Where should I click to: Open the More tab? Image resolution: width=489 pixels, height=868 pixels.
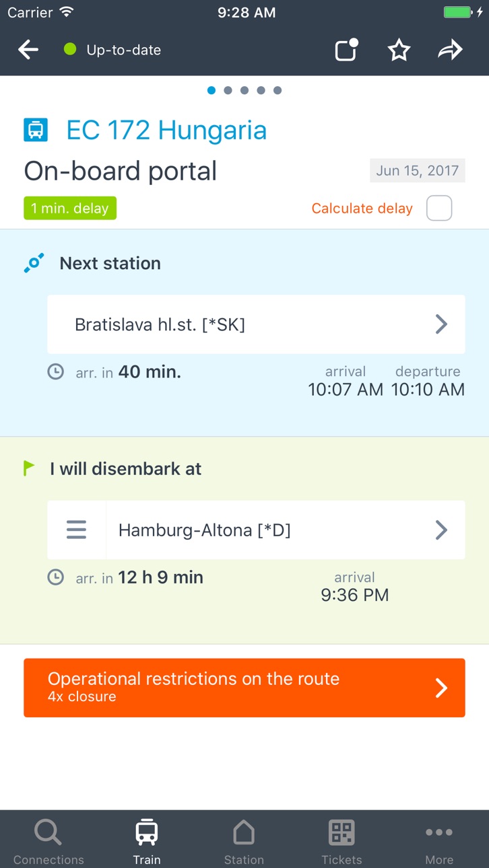(439, 840)
